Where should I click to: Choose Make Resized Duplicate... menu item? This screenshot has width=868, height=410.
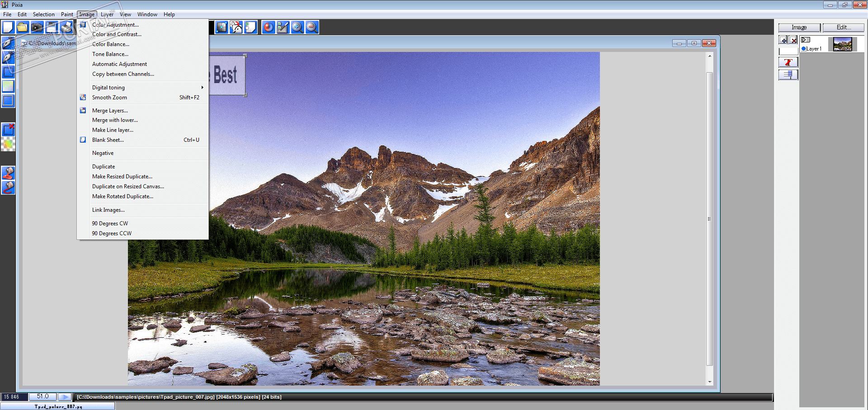tap(142, 177)
